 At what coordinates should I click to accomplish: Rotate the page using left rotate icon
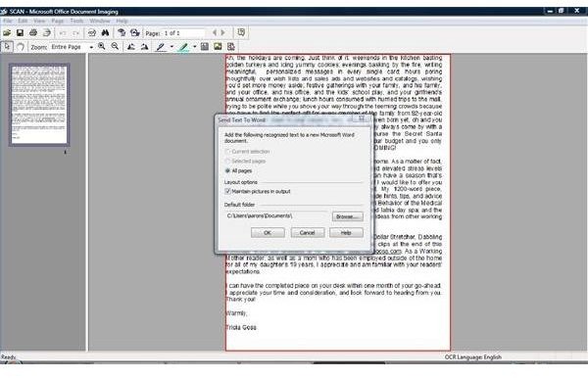131,47
